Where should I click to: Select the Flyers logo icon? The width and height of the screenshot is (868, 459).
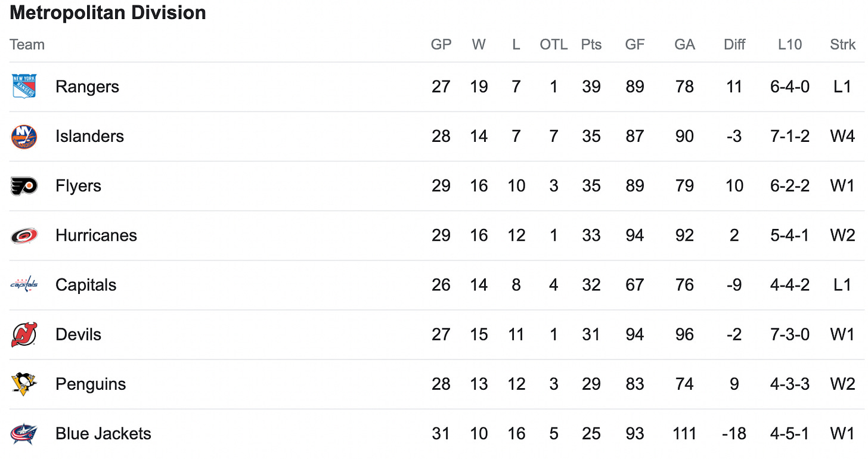[24, 186]
